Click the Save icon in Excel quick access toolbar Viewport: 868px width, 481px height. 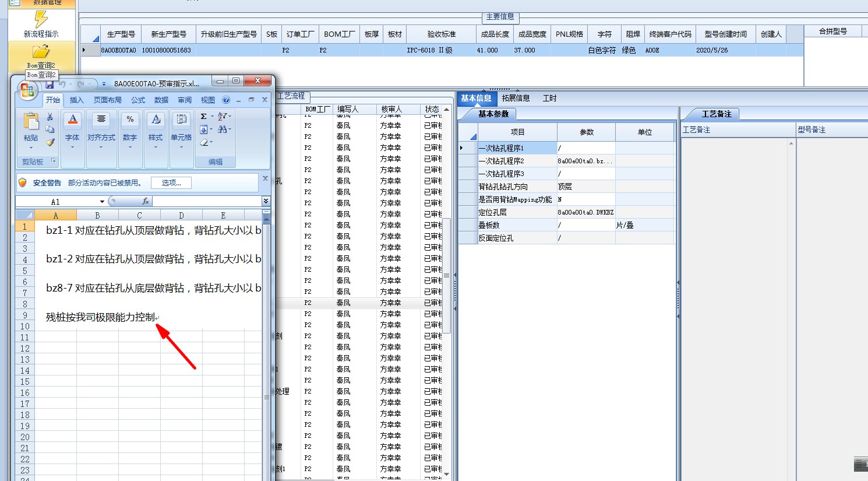click(x=49, y=85)
